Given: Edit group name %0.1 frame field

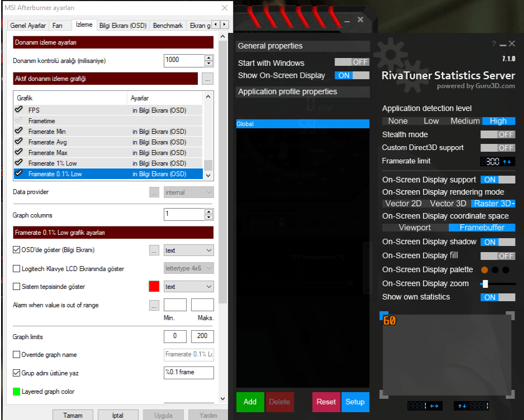Looking at the screenshot, I should pyautogui.click(x=188, y=373).
